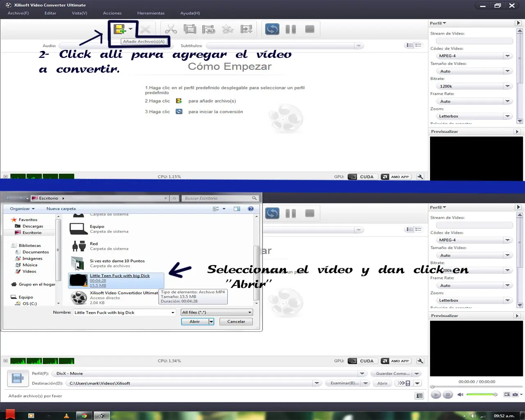Open the Perfil(P) DivX - Movie dropdown
Screen dimensions: 525x420
(x=362, y=374)
